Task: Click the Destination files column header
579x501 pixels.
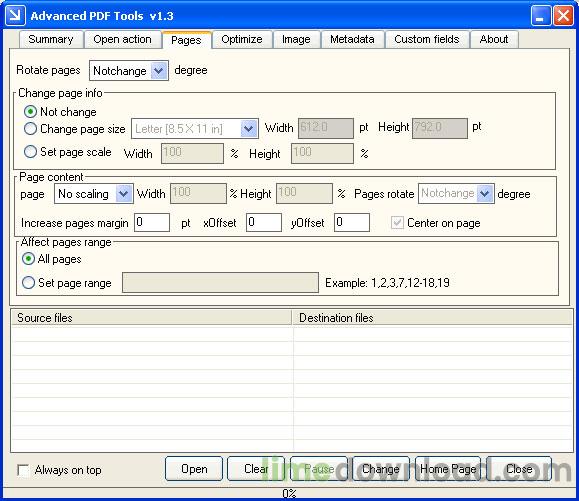Action: tap(432, 318)
